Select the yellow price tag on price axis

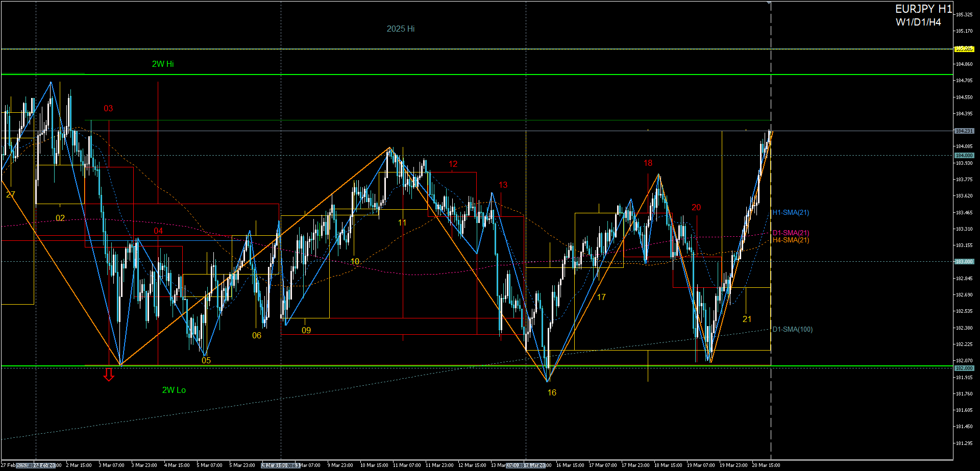(964, 49)
